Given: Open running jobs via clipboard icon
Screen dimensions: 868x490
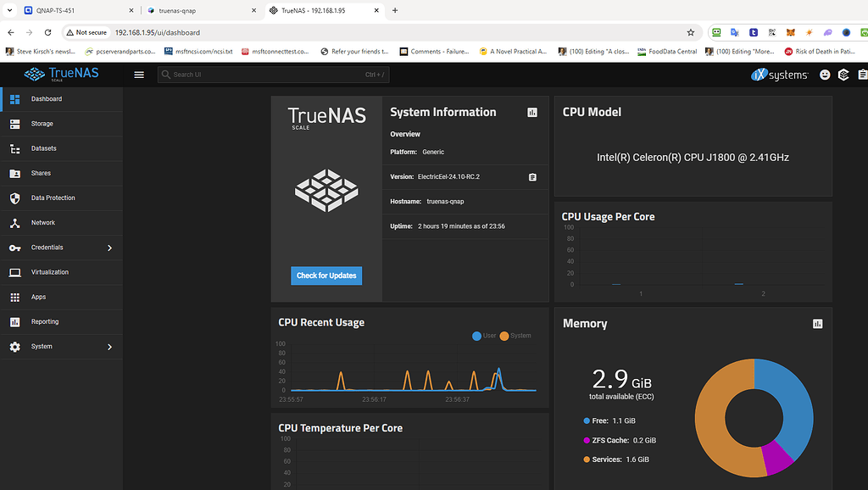Looking at the screenshot, I should click(863, 75).
